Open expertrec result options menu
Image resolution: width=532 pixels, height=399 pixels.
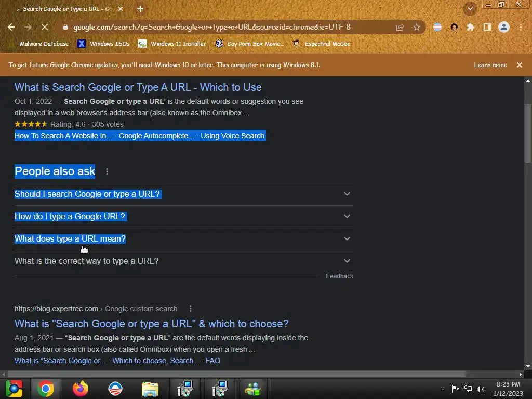tap(191, 309)
